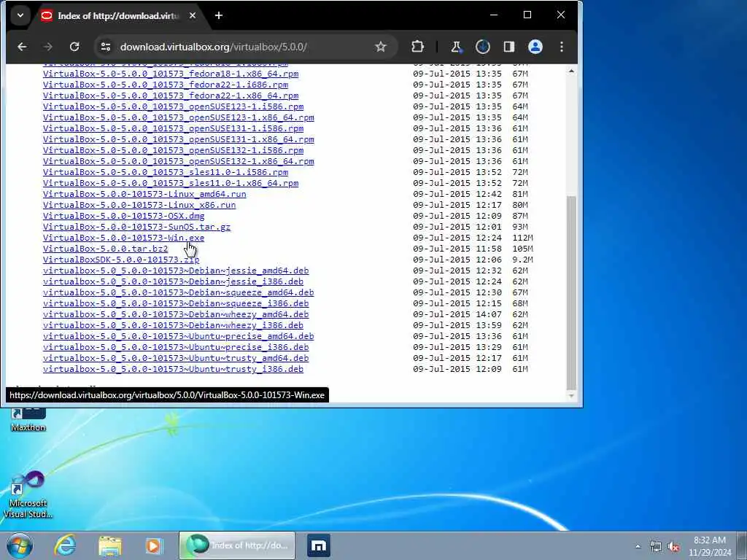Open the Downloads toolbar icon
Viewport: 747px width, 560px height.
tap(483, 47)
